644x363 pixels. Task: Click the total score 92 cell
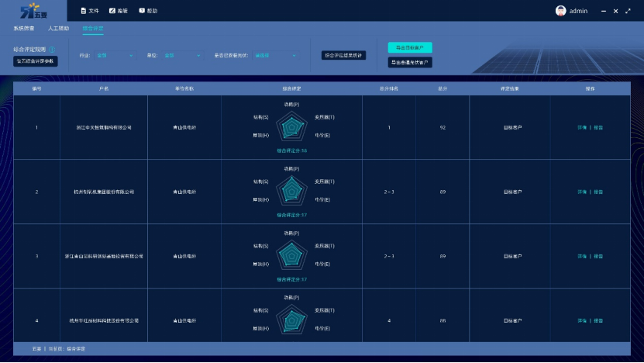click(x=443, y=128)
